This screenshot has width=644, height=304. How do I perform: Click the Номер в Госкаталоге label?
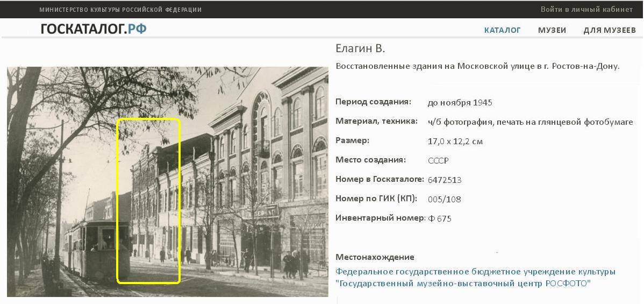click(380, 179)
